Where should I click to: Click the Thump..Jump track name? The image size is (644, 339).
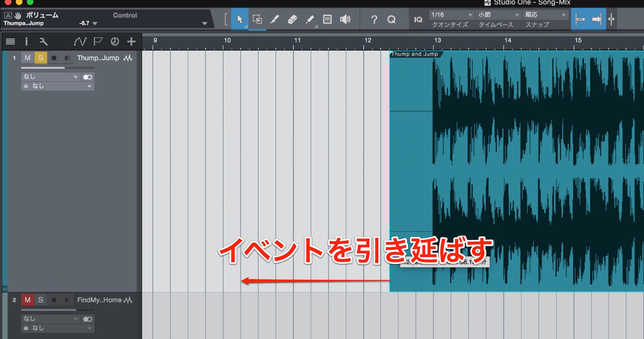pos(98,58)
